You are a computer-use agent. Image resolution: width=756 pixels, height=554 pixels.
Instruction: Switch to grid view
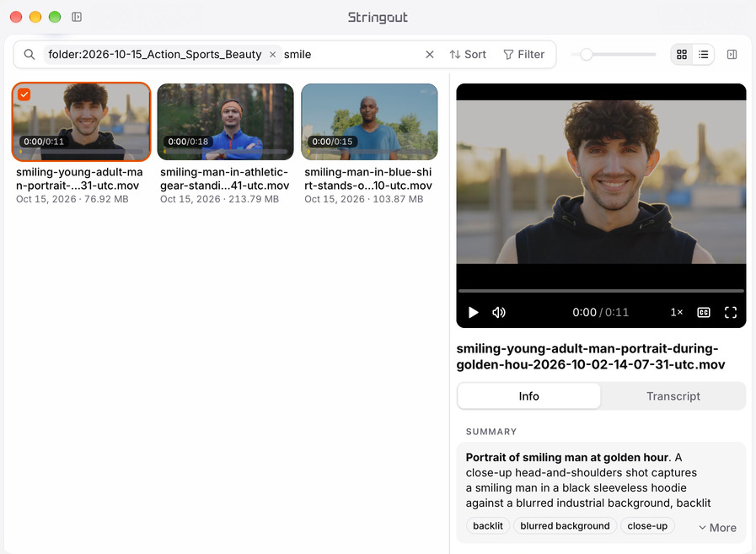(682, 55)
